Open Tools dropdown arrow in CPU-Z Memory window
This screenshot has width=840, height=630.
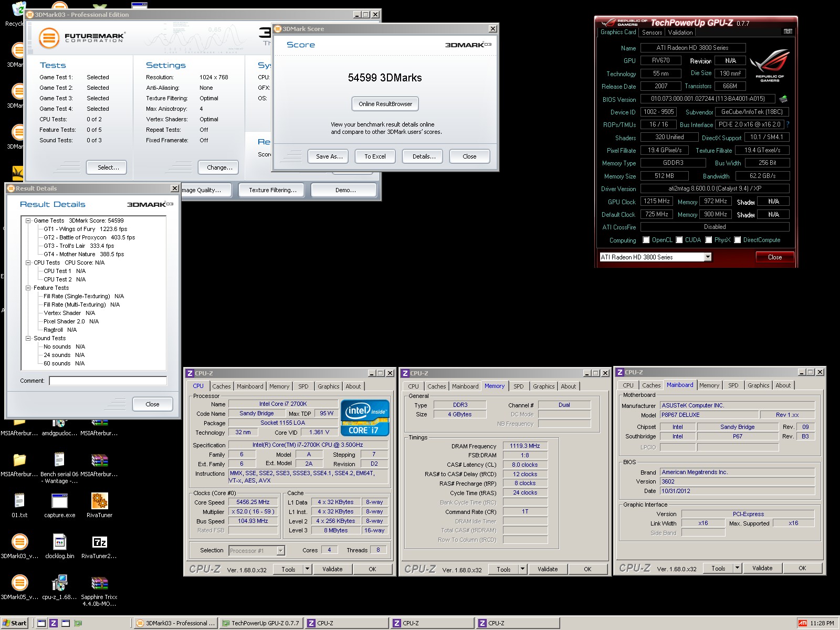523,569
